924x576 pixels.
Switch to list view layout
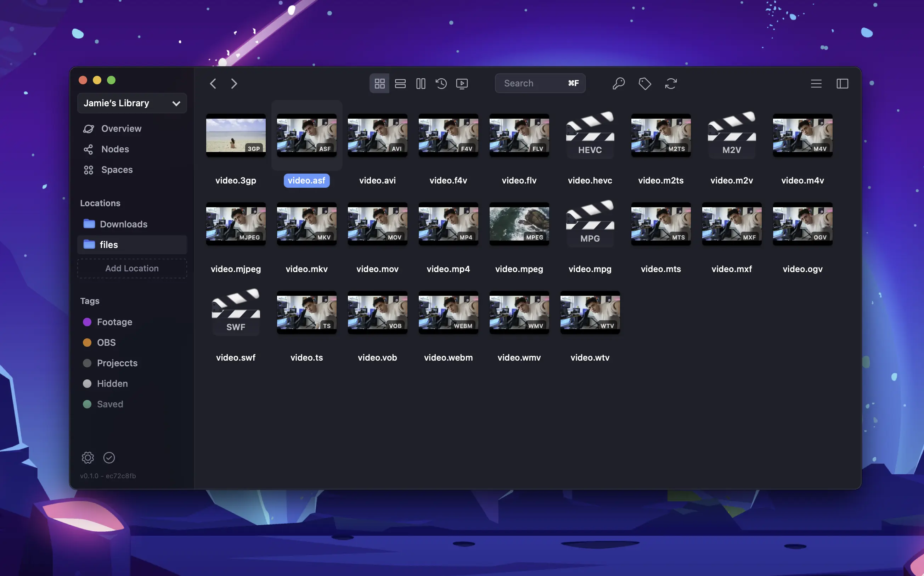click(400, 84)
